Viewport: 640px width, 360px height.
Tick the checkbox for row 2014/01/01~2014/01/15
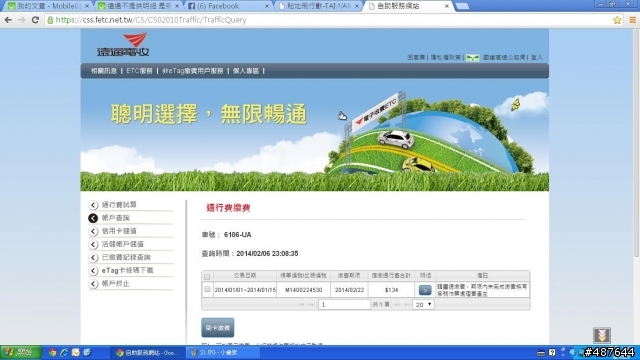point(207,289)
